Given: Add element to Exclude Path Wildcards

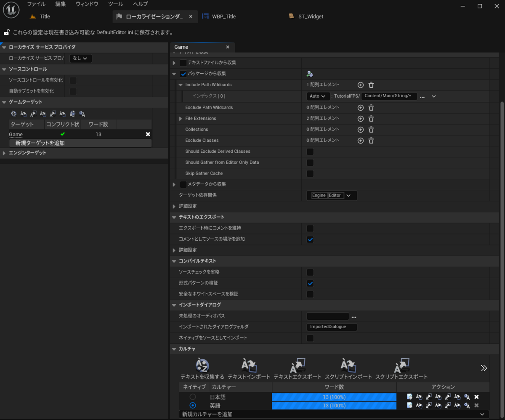Looking at the screenshot, I should [x=361, y=108].
